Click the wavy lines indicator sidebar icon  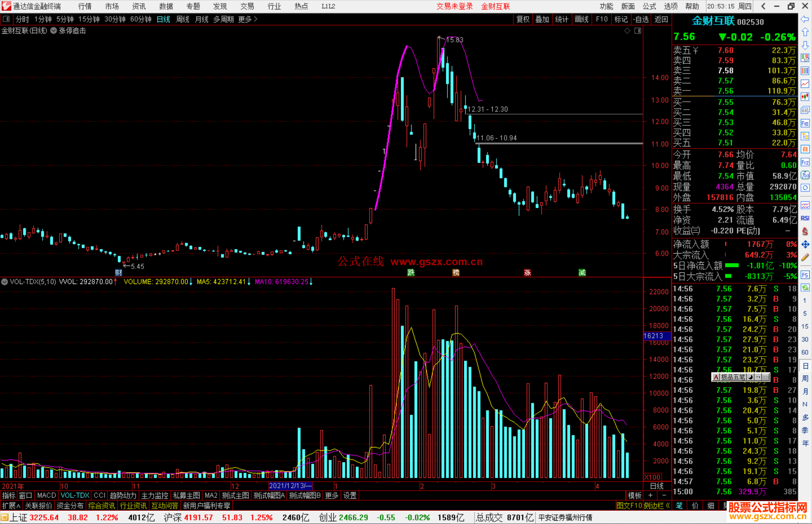805,205
